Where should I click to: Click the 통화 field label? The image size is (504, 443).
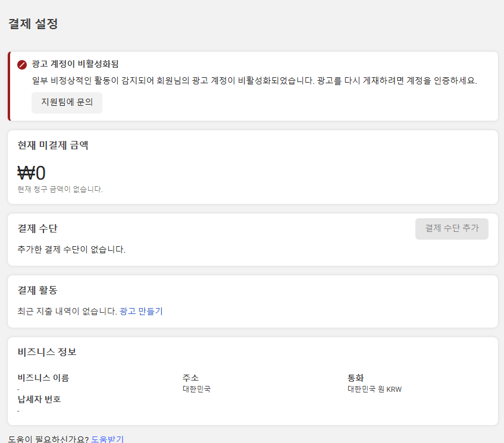(355, 378)
